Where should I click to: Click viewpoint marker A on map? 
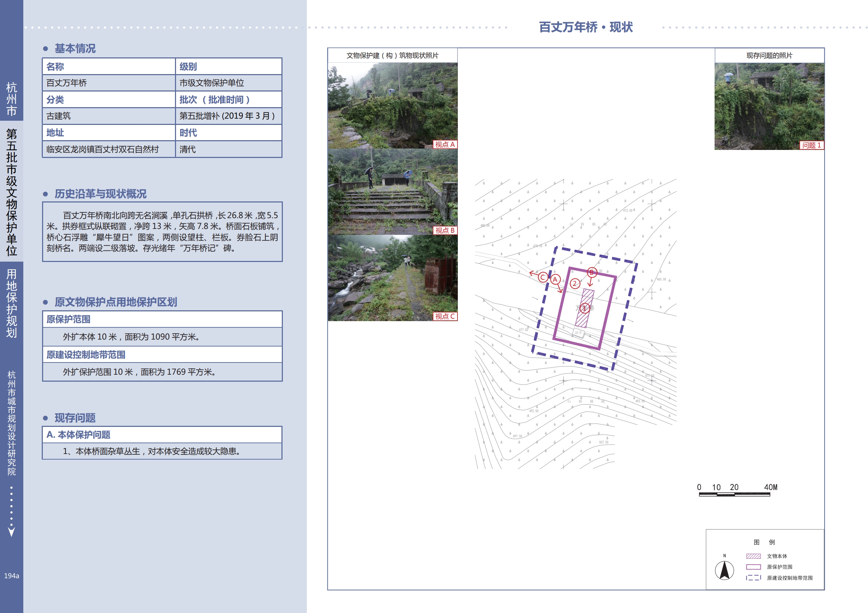555,279
